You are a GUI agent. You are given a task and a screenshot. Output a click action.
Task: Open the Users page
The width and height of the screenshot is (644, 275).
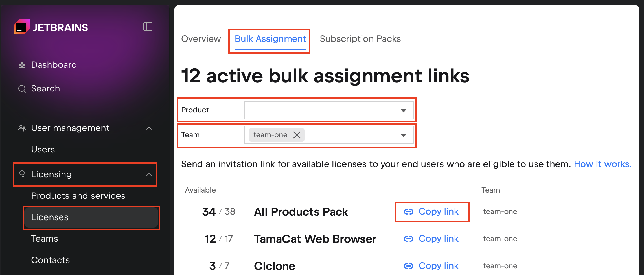pos(43,149)
